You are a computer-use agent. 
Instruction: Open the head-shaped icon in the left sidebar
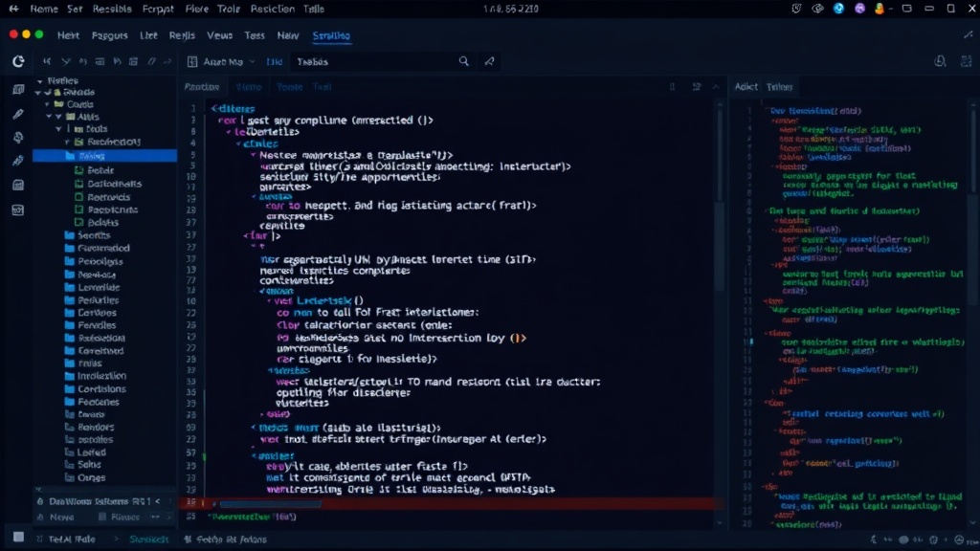coord(18,138)
